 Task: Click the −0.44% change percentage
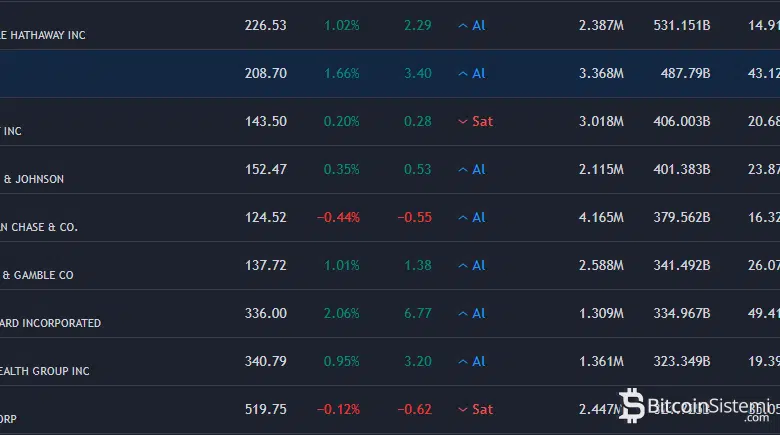click(x=338, y=217)
